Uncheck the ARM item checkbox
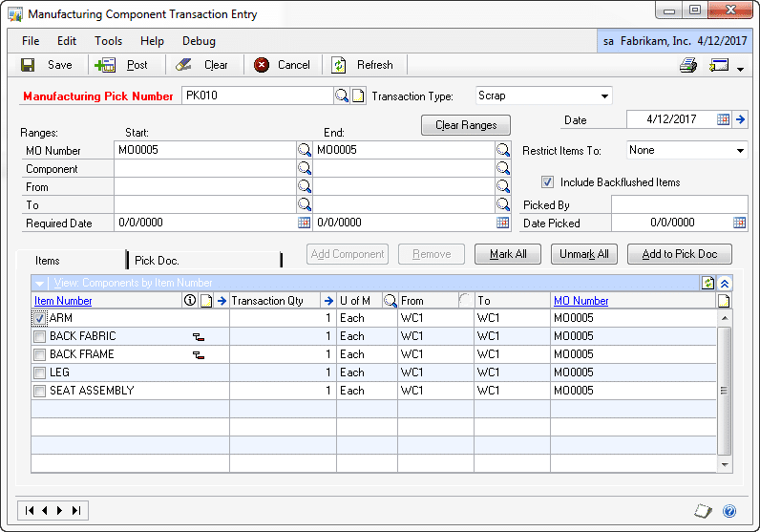The height and width of the screenshot is (532, 760). click(39, 318)
